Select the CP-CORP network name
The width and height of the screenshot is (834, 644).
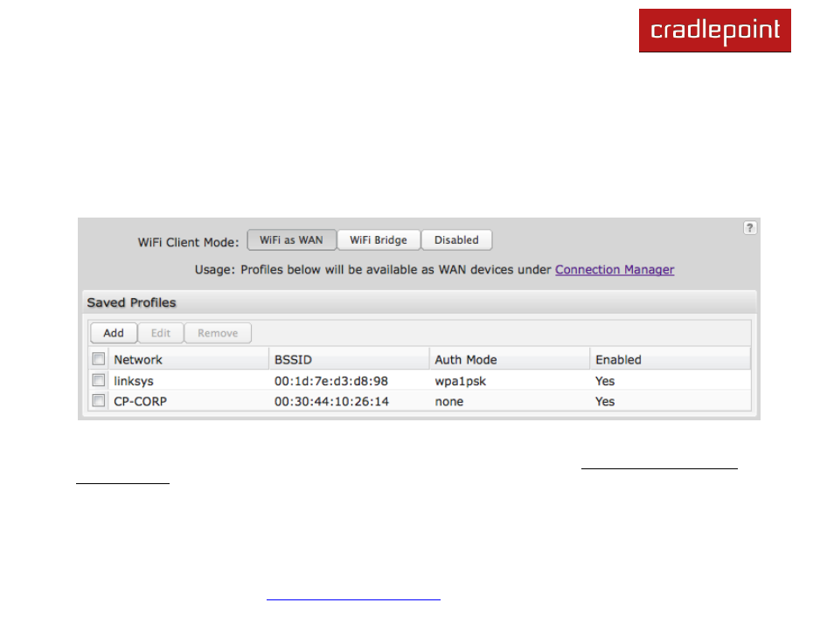tap(141, 401)
